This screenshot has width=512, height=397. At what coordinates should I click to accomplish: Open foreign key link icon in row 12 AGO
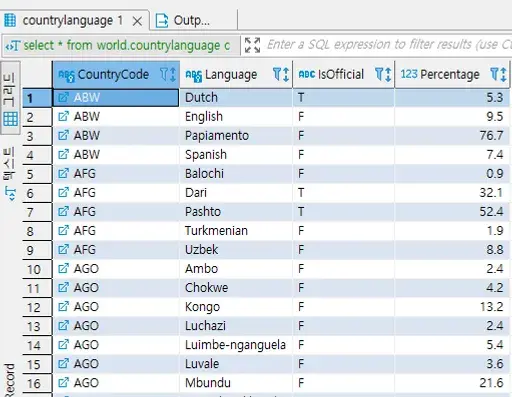63,306
